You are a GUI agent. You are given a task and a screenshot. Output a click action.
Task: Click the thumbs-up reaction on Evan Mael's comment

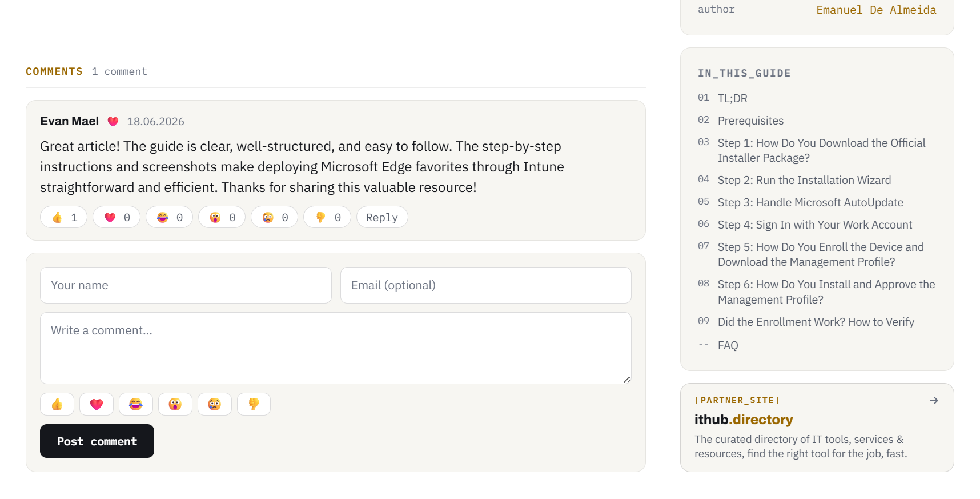(x=64, y=217)
